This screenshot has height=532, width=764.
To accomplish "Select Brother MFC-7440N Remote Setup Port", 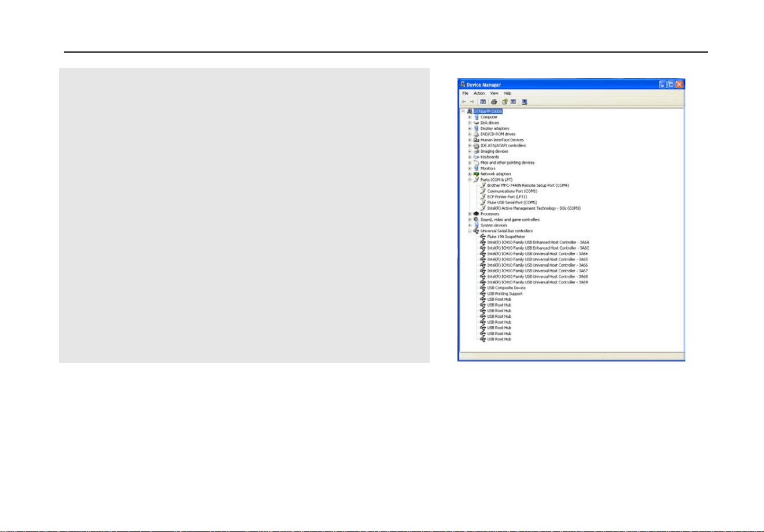I will click(528, 186).
